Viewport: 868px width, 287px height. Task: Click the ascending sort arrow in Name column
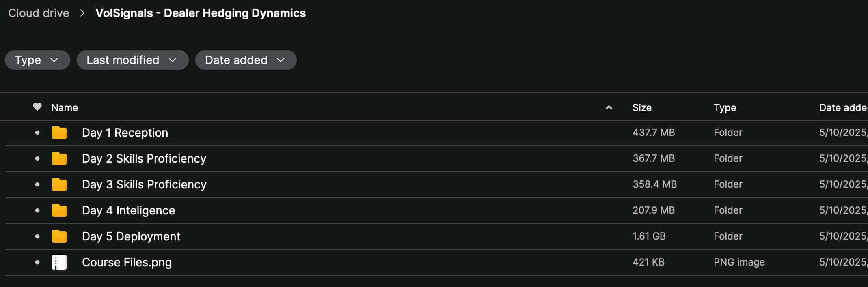click(x=609, y=107)
